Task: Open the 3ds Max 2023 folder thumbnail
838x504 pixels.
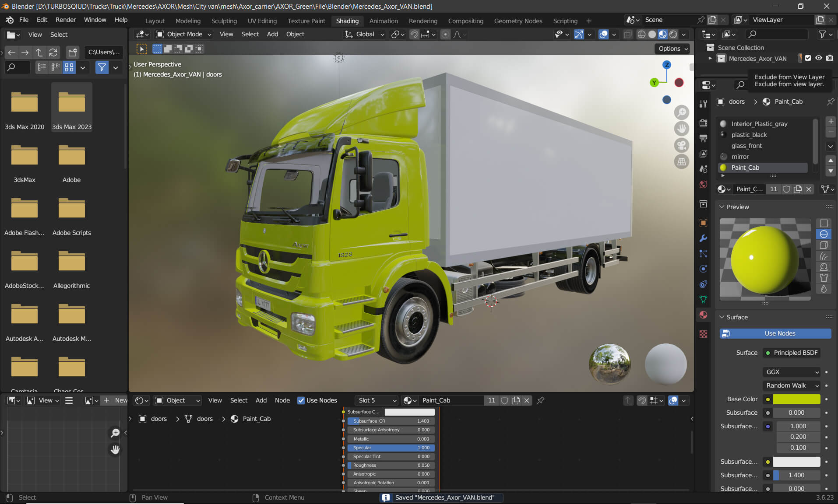Action: coord(72,107)
